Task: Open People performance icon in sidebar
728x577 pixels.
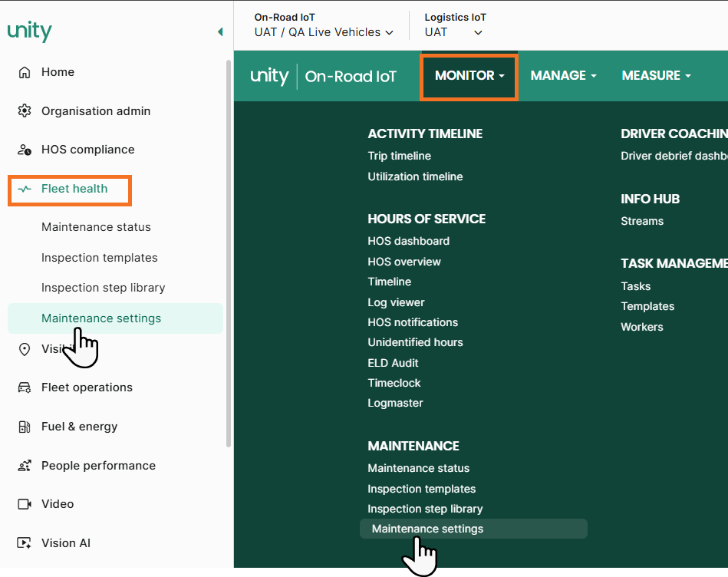Action: (x=25, y=465)
